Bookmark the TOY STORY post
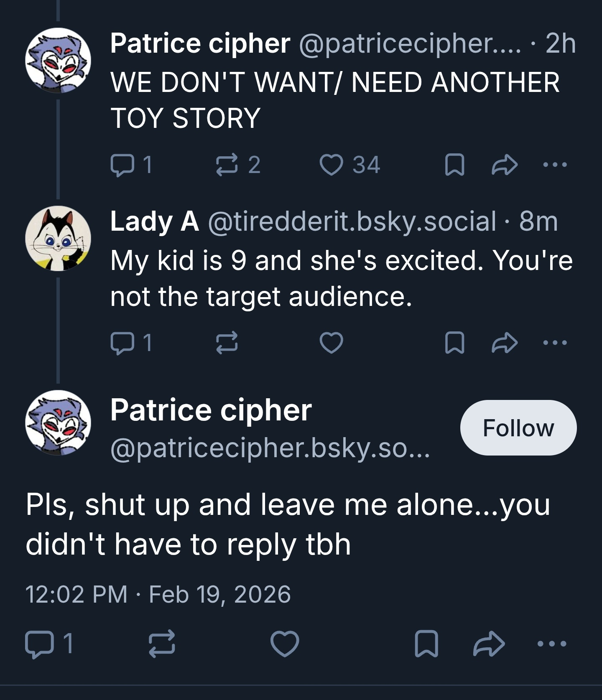Screen dimensions: 602x700 pyautogui.click(x=454, y=165)
